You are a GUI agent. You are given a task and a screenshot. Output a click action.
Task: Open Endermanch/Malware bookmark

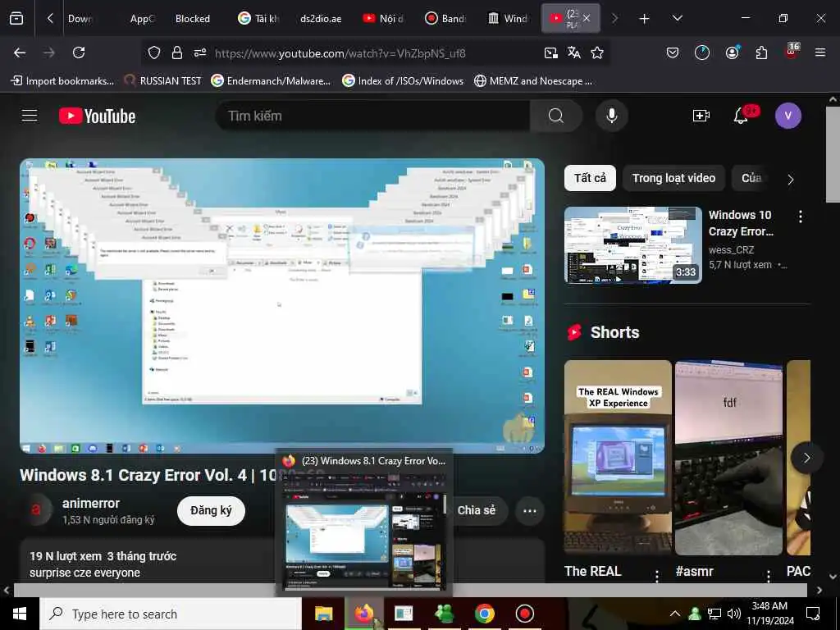[x=271, y=81]
